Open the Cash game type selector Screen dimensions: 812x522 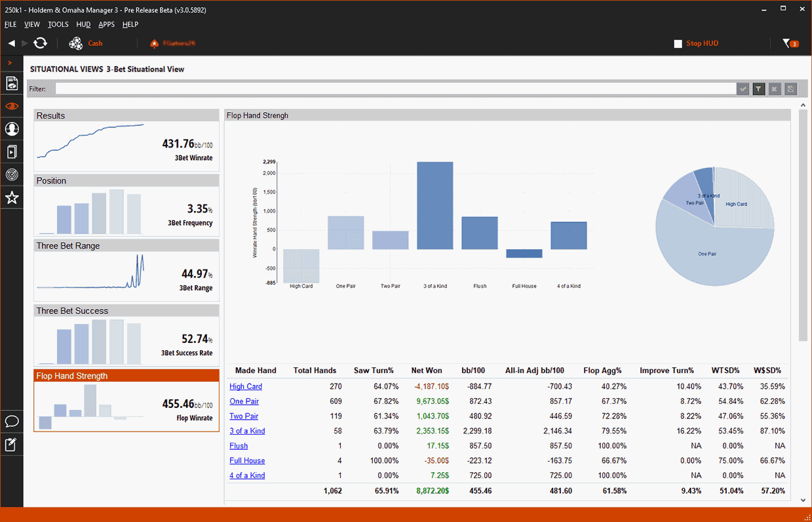(x=86, y=43)
